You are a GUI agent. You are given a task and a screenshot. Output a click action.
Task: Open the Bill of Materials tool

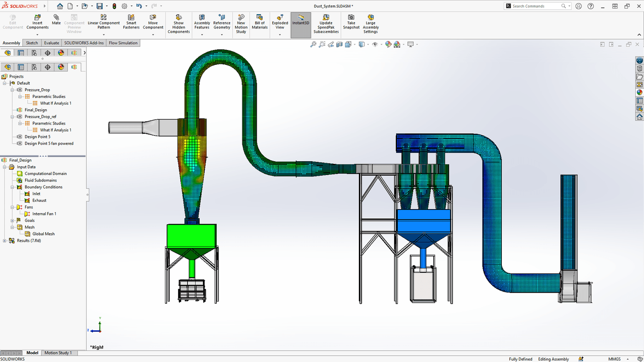click(x=259, y=22)
